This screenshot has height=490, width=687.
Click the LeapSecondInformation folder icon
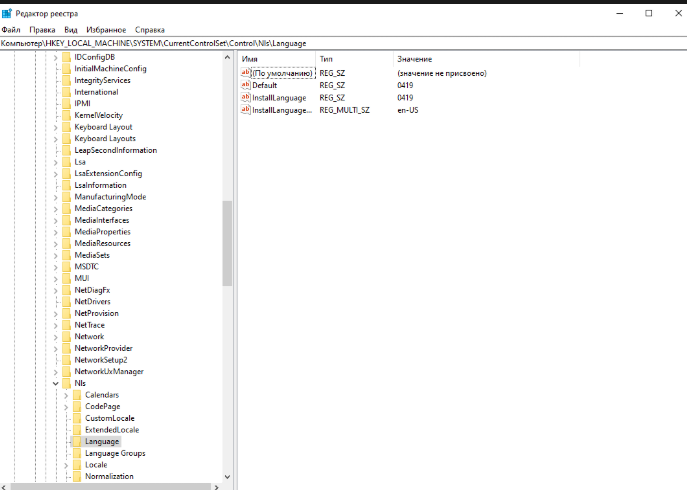coord(67,150)
